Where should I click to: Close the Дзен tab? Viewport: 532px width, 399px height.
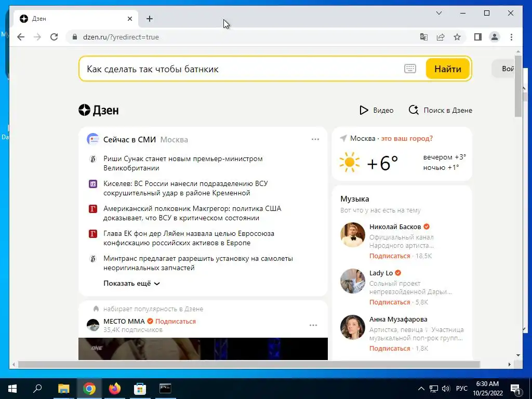point(129,19)
